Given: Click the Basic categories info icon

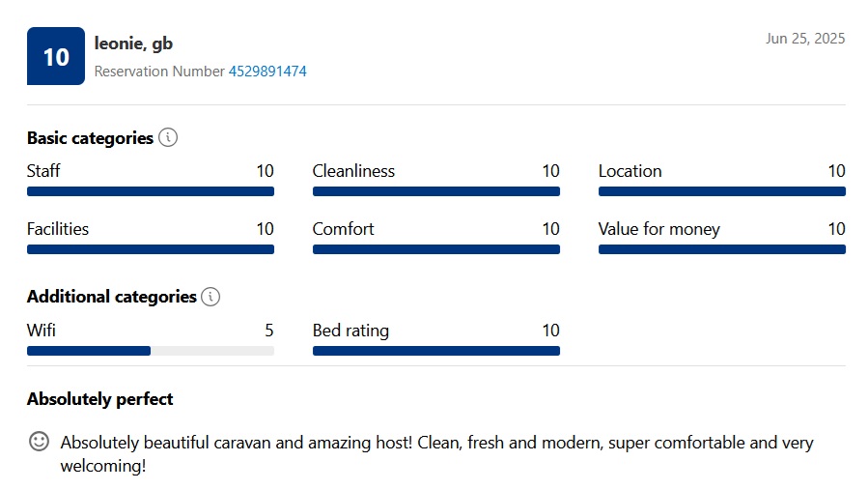Looking at the screenshot, I should tap(168, 137).
